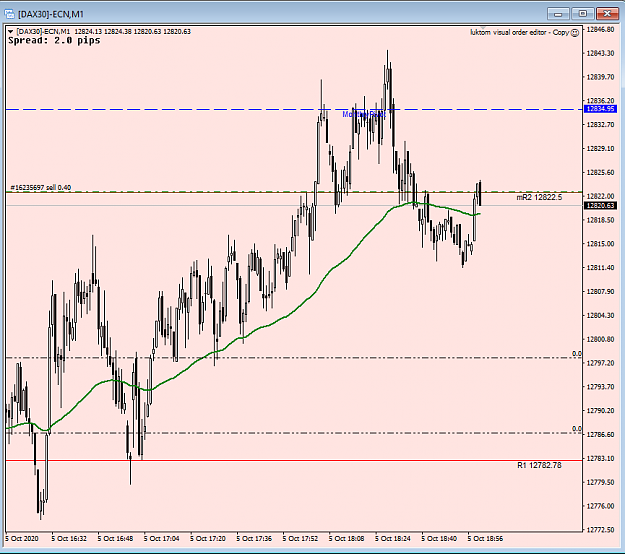Click the '5 Oct 17:20' time axis label
625x554 pixels.
point(208,538)
